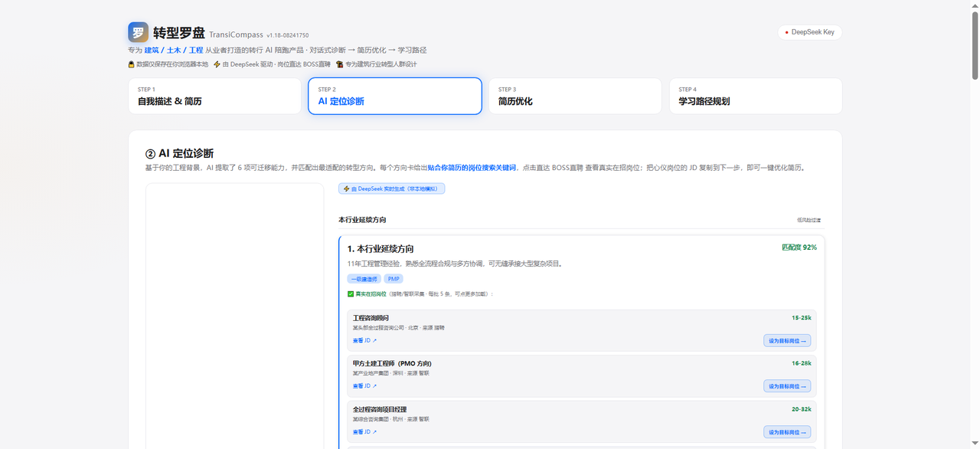Click the builder icon beside 专为建筑行业转型人群设计
The image size is (980, 449).
point(340,64)
